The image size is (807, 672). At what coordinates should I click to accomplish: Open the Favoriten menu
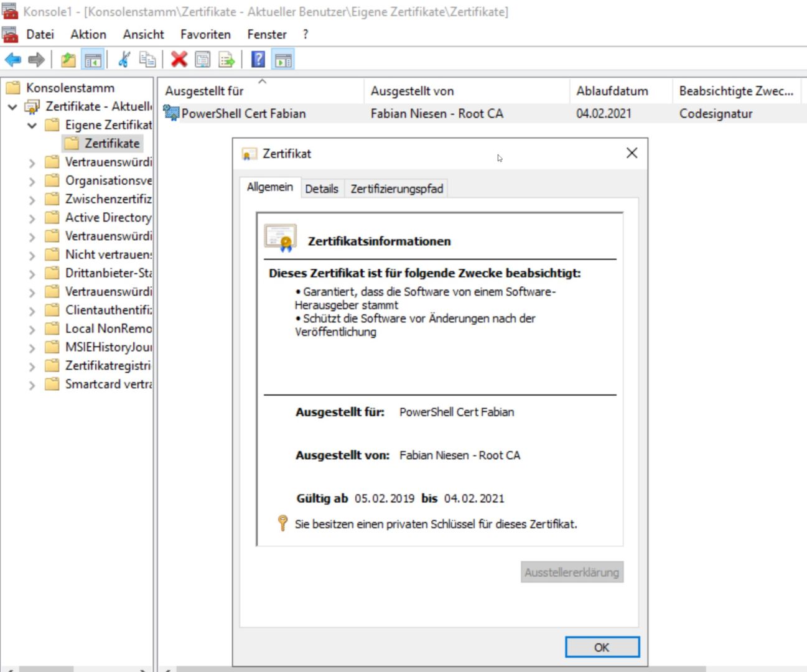[205, 34]
